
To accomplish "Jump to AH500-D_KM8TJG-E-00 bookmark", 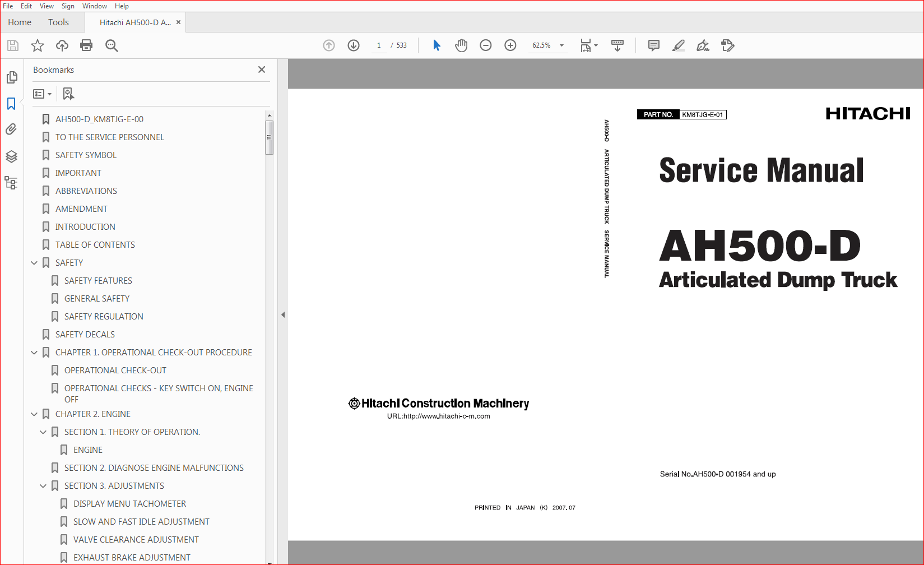I will [x=99, y=119].
